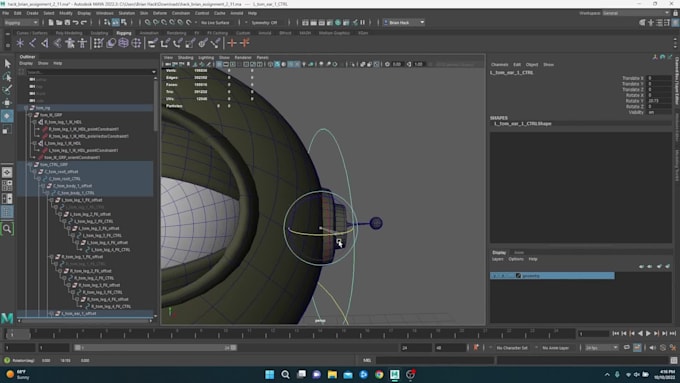Choose the Scale tool in toolbox
This screenshot has width=680, height=383.
[7, 129]
